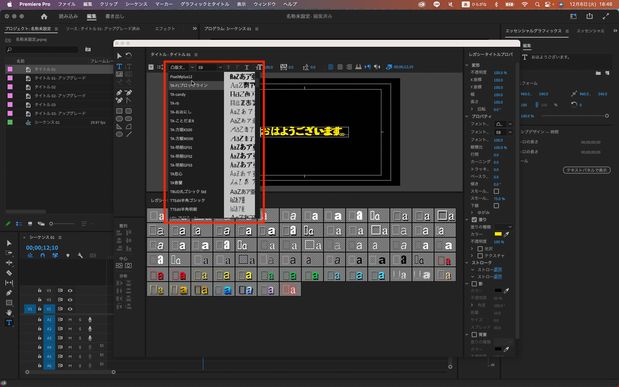Enable the 背景 background checkbox
Viewport: 619px width, 387px height.
click(474, 334)
